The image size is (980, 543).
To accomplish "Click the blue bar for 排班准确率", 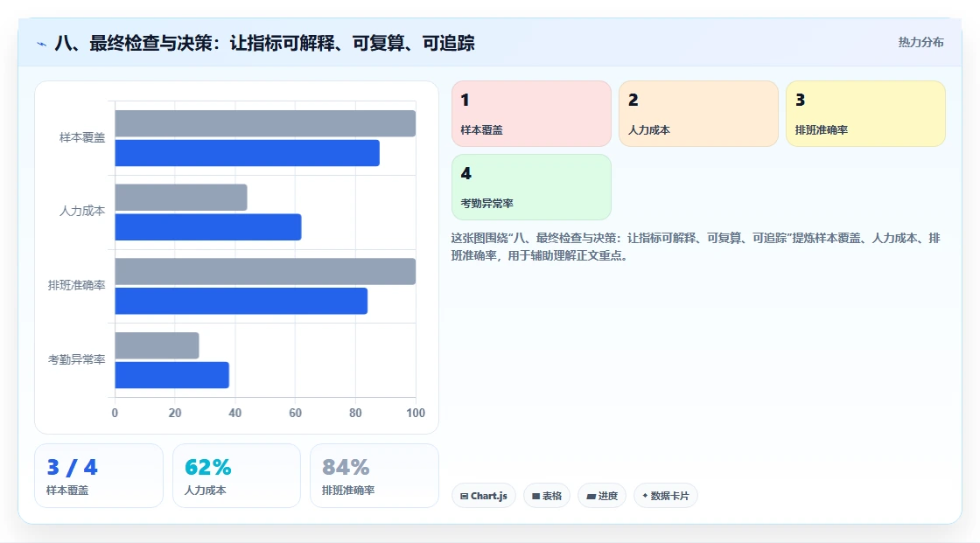I will point(241,301).
